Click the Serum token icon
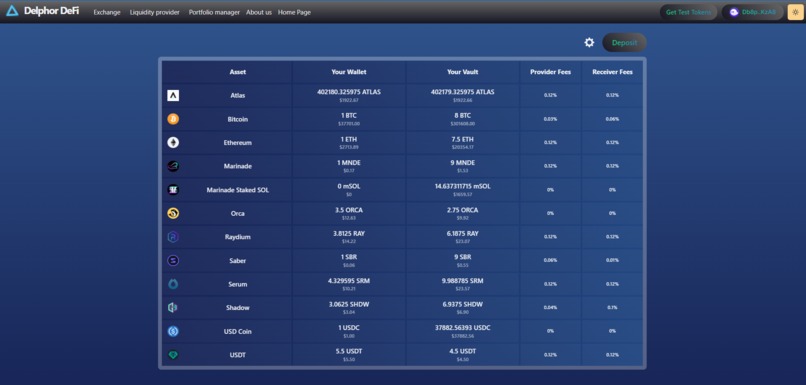The height and width of the screenshot is (385, 806). [173, 284]
